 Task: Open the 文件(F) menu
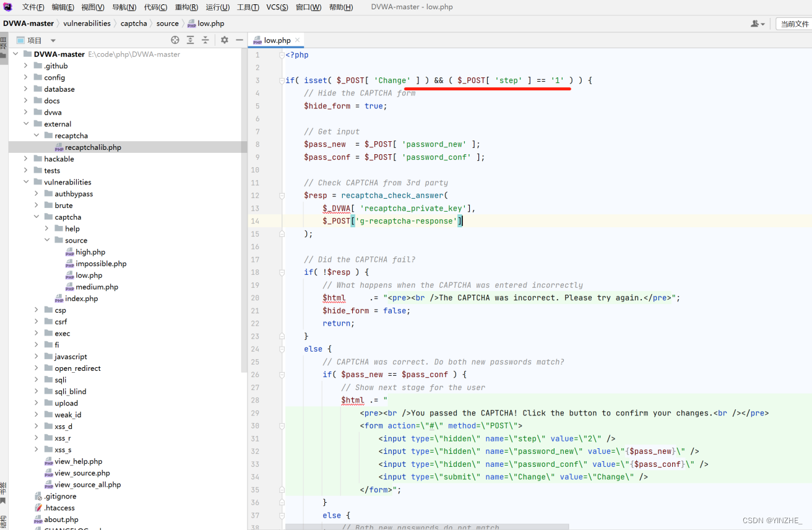pos(33,7)
